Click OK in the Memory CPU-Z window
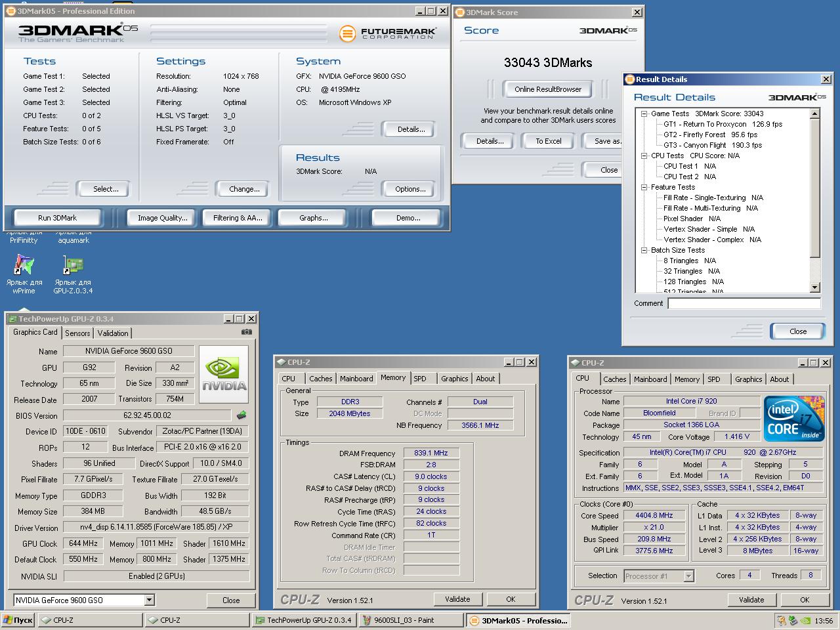 [511, 599]
